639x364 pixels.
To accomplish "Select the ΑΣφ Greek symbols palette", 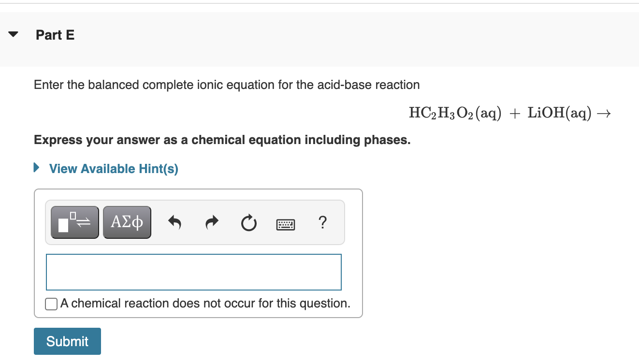I will click(127, 222).
